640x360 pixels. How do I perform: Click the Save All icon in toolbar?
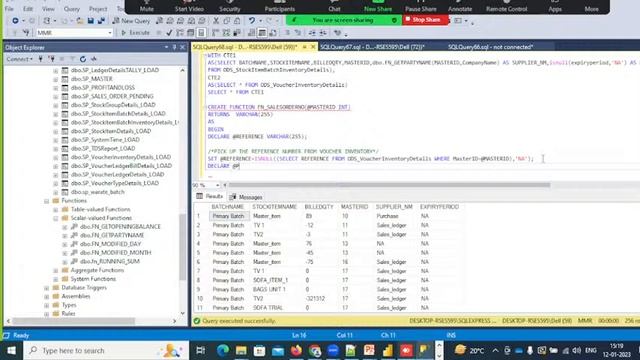(x=101, y=20)
